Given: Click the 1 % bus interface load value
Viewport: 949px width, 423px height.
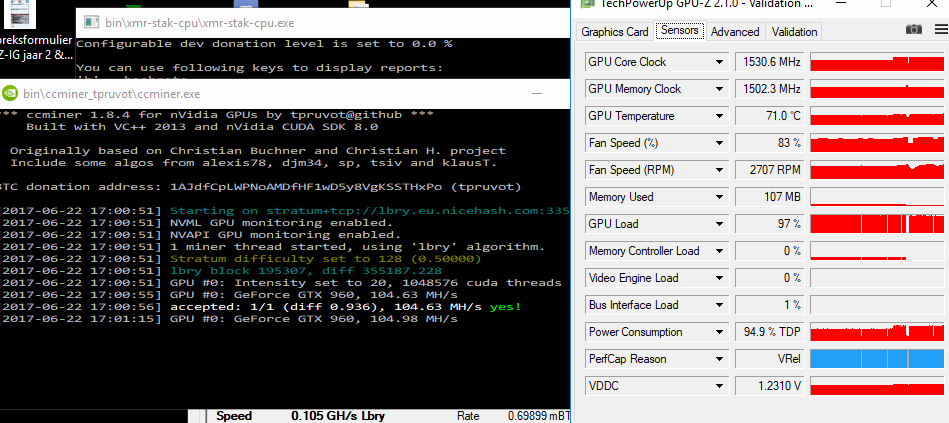Looking at the screenshot, I should [x=769, y=305].
